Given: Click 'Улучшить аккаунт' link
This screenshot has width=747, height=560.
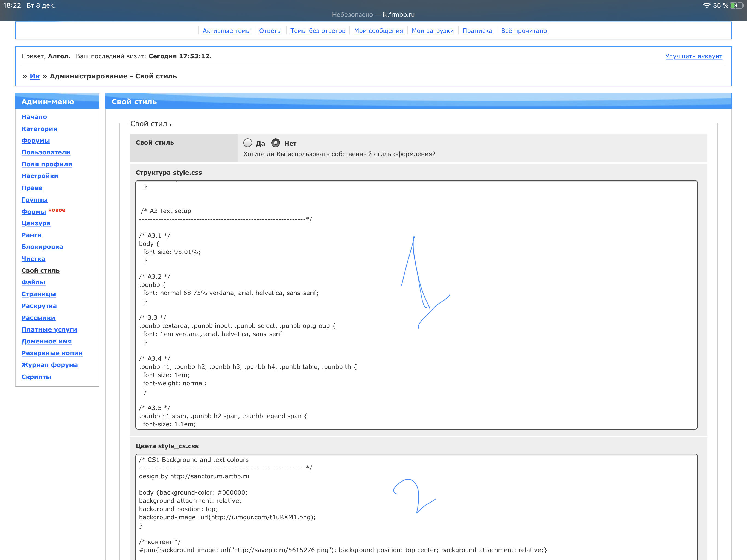Looking at the screenshot, I should tap(693, 56).
